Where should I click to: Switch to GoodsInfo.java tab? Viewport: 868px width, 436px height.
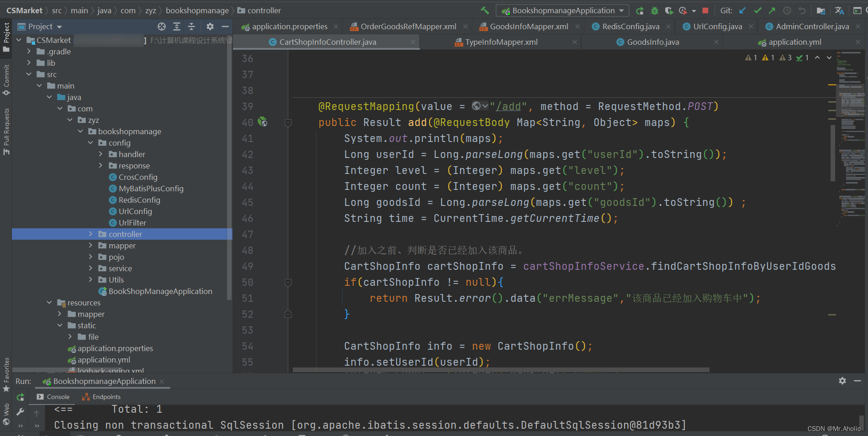[x=653, y=42]
